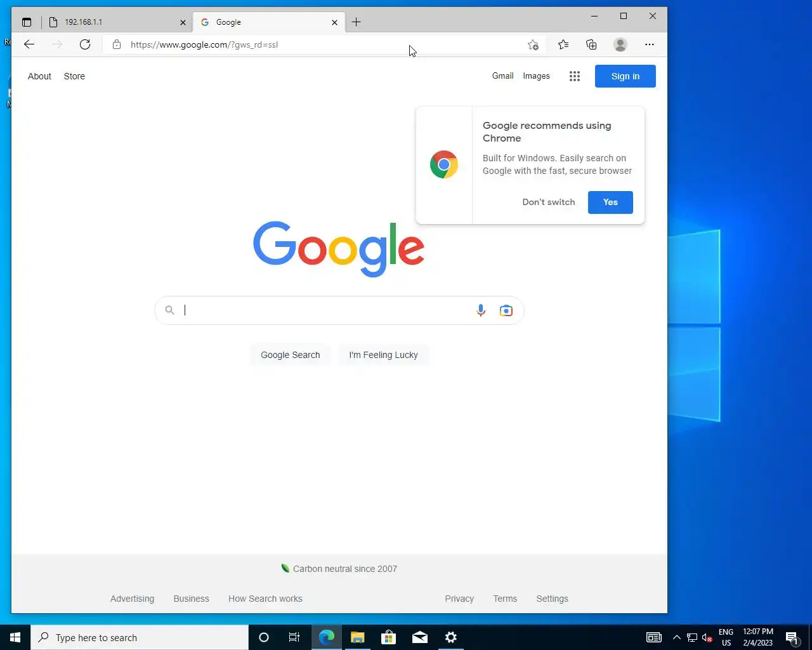Screen dimensions: 812x650
Task: Go back to previous page
Action: [x=29, y=44]
